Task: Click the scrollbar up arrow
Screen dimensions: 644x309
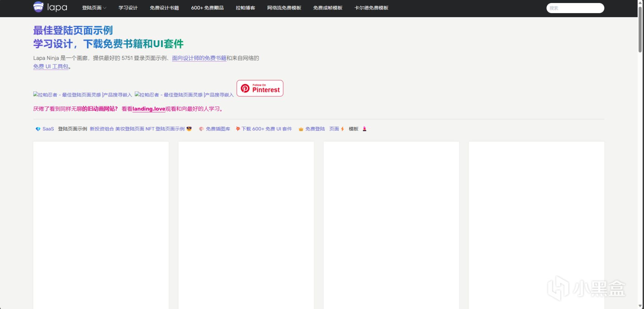Action: pos(641,3)
